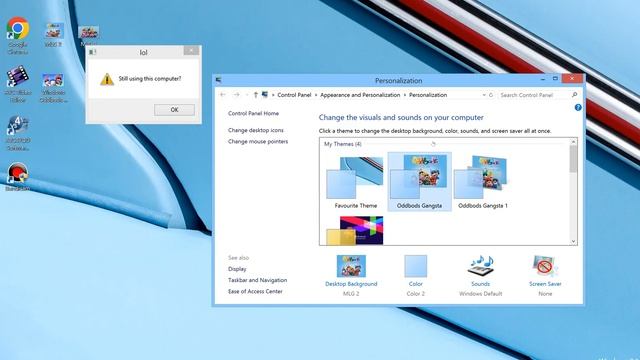The height and width of the screenshot is (360, 640).
Task: Minimize the Personalization window
Action: [x=542, y=78]
